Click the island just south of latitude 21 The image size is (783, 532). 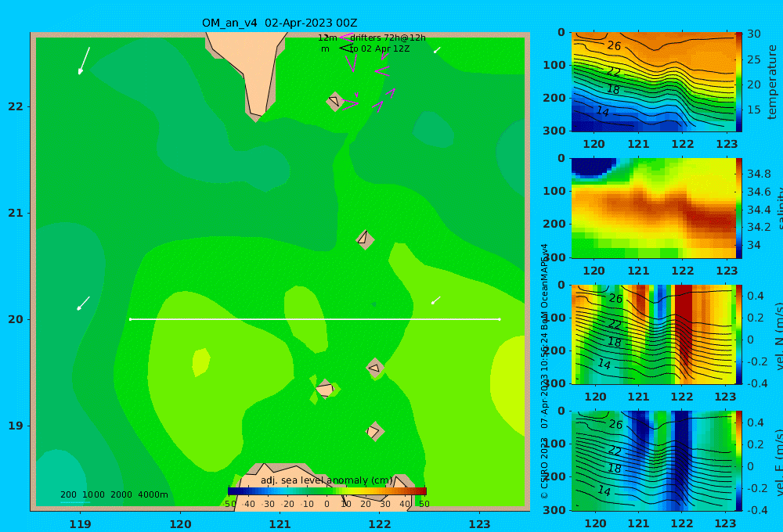[x=365, y=239]
